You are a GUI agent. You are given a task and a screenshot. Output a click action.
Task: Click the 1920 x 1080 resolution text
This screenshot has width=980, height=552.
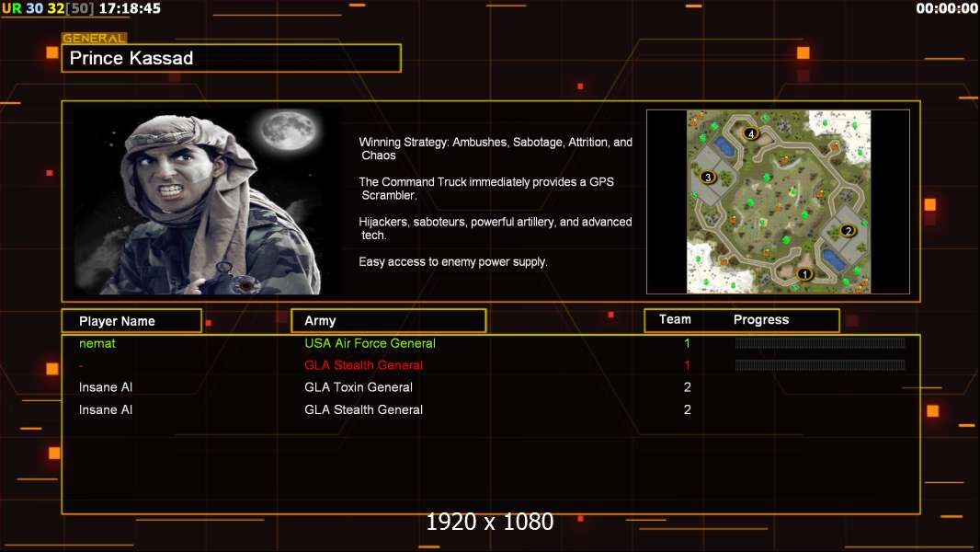[489, 522]
